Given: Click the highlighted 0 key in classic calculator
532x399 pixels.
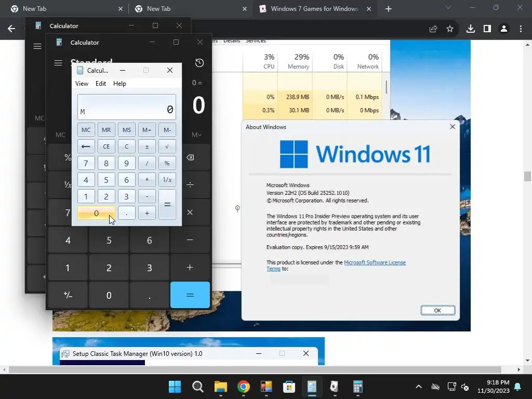Looking at the screenshot, I should click(96, 213).
